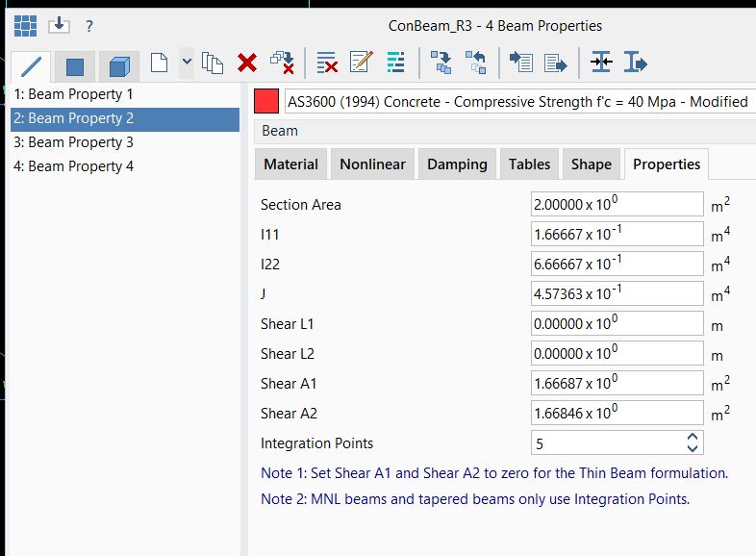Image resolution: width=756 pixels, height=556 pixels.
Task: Decrease Integration Points with down arrow
Action: [692, 448]
